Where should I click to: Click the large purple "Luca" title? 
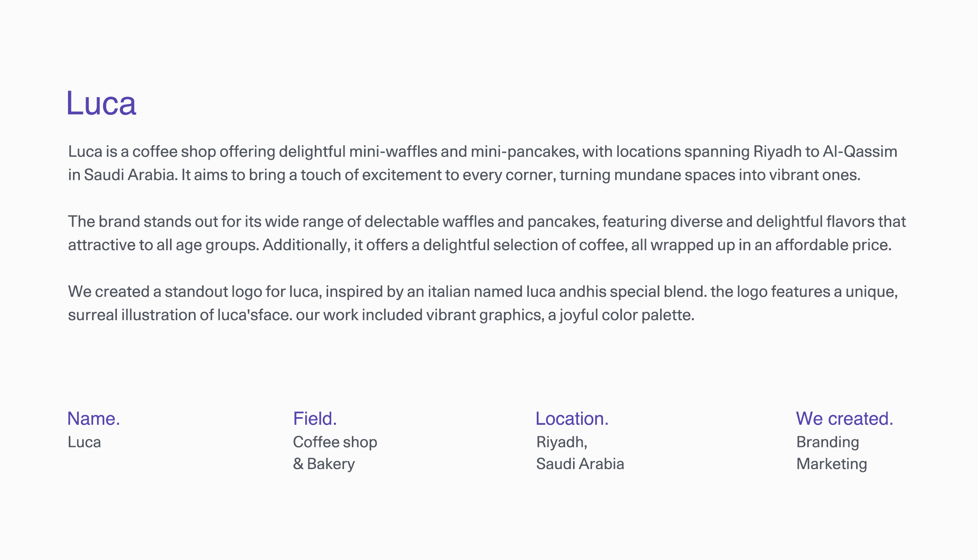coord(101,103)
